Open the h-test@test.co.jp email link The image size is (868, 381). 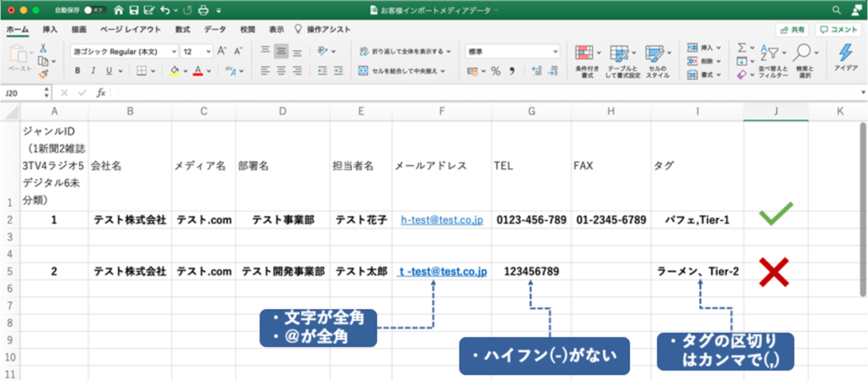[442, 220]
